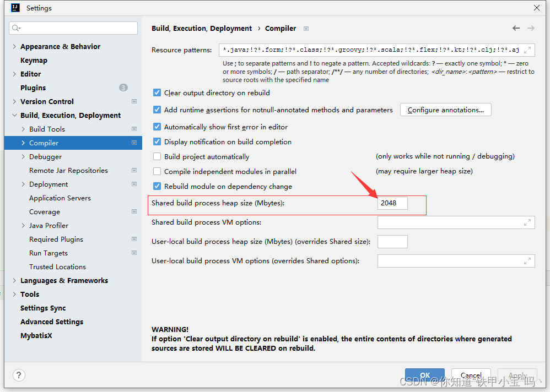550x392 pixels.
Task: Click User-local build process heap size field
Action: tap(392, 242)
